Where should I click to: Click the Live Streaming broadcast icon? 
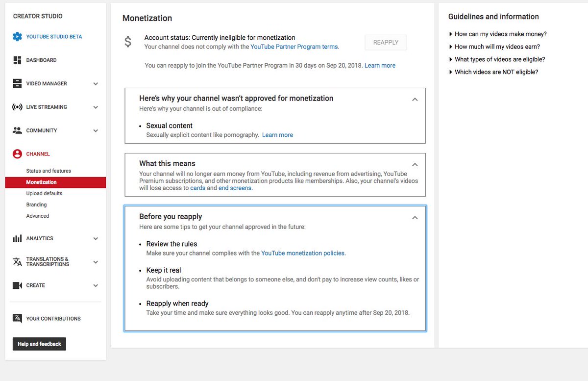tap(17, 107)
